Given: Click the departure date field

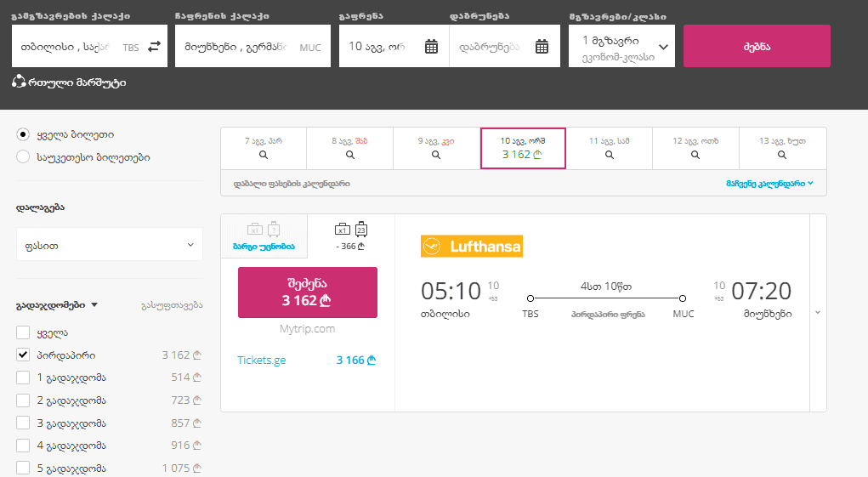Looking at the screenshot, I should [x=394, y=47].
